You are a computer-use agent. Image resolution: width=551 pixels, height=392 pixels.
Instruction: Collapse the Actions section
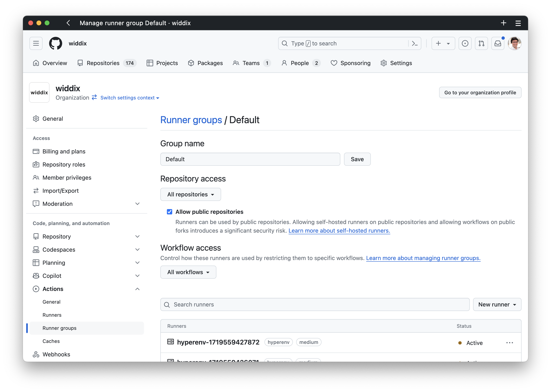pyautogui.click(x=137, y=289)
